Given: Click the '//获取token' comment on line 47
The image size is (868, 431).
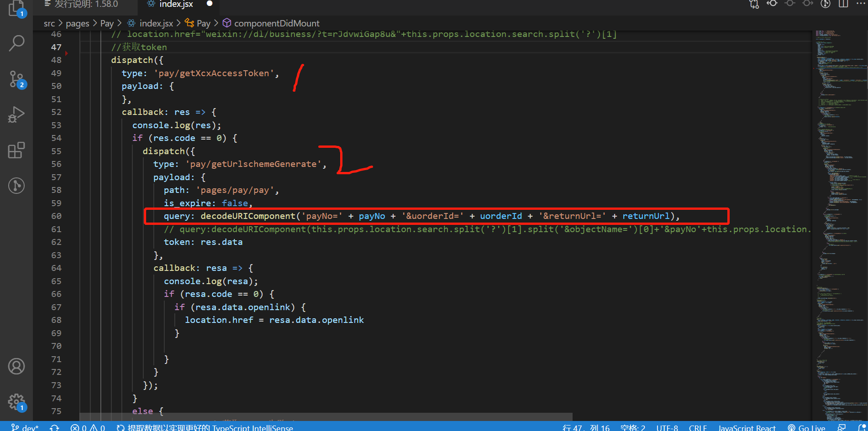Looking at the screenshot, I should (x=139, y=47).
